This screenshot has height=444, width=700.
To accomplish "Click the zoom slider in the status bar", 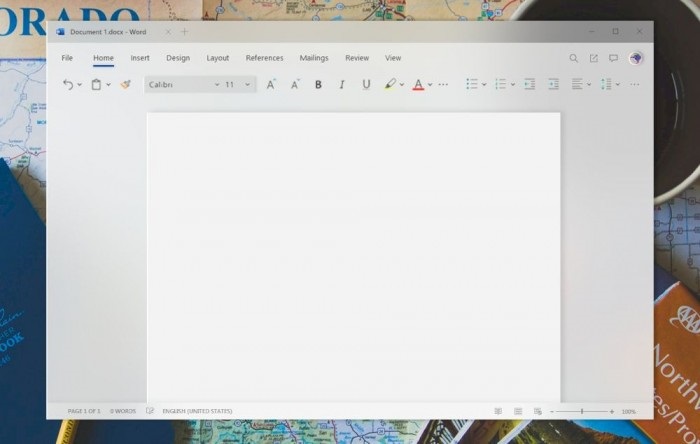I will (x=582, y=411).
